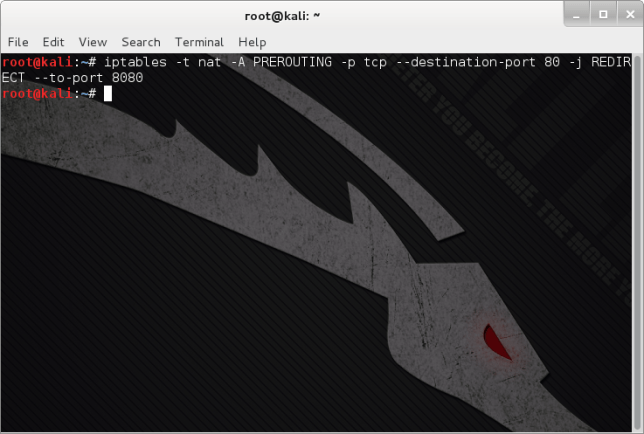The height and width of the screenshot is (434, 644).
Task: Click the terminal cursor at the prompt
Action: pyautogui.click(x=108, y=94)
